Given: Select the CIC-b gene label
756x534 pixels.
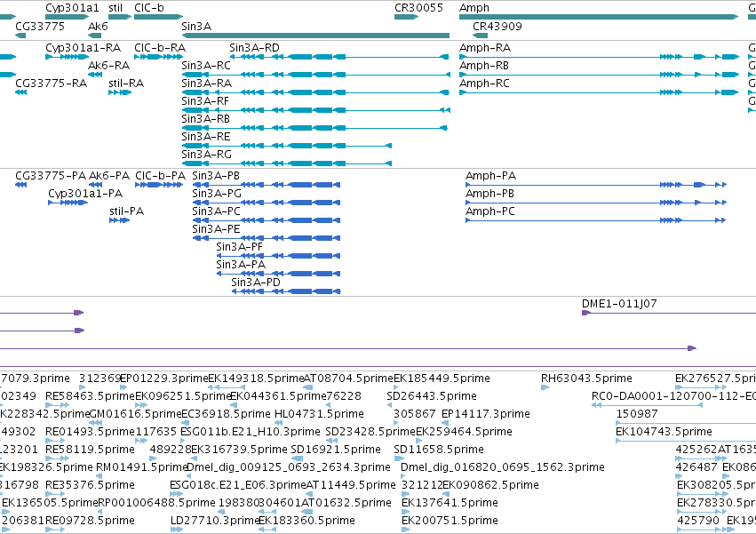Looking at the screenshot, I should point(149,8).
